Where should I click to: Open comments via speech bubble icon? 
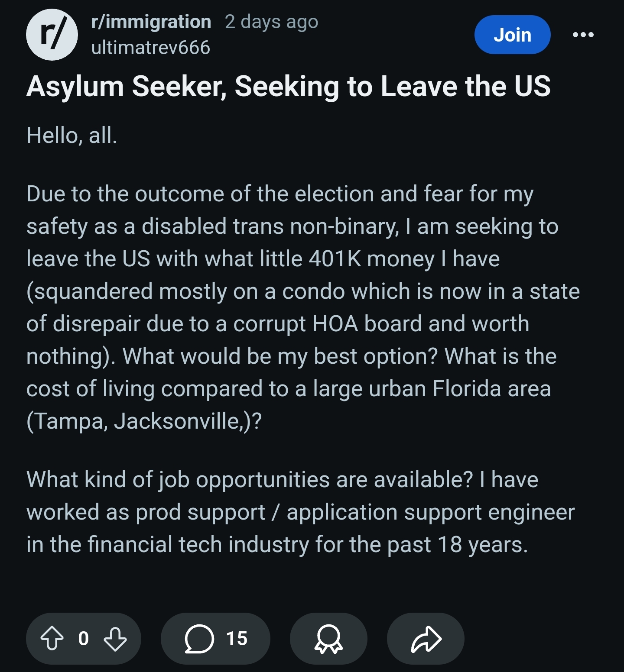[199, 639]
